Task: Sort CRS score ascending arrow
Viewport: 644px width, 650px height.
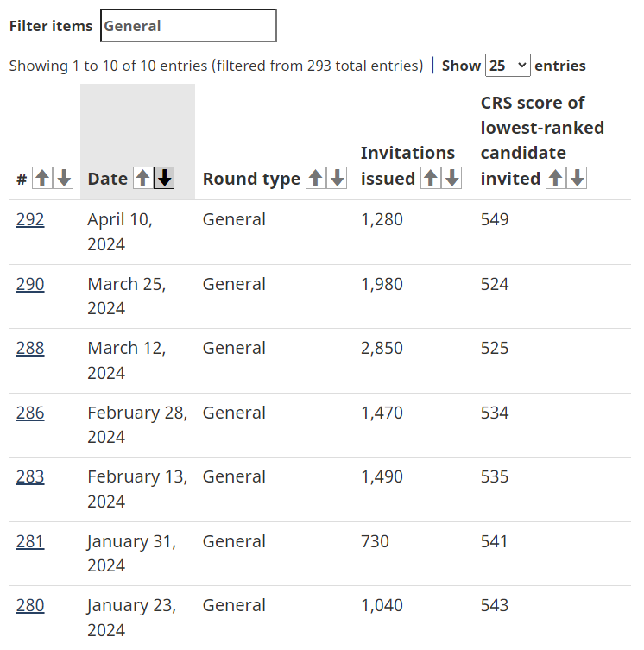Action: pyautogui.click(x=556, y=179)
